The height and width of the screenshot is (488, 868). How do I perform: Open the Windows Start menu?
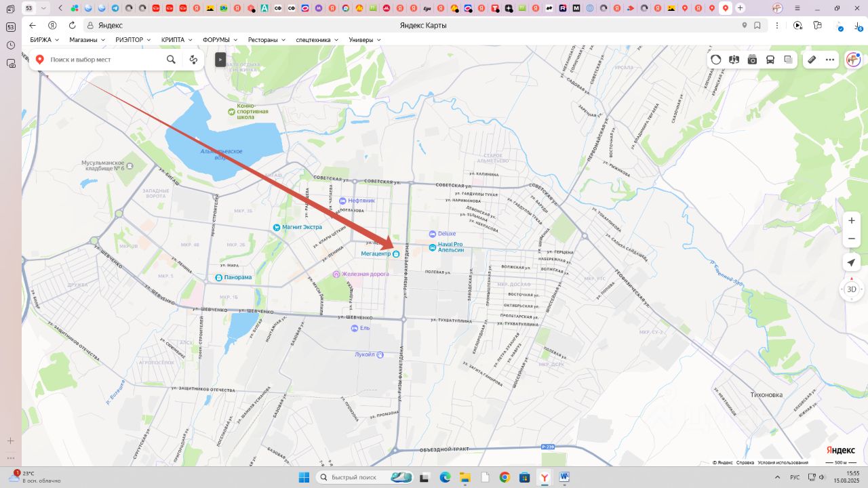[303, 477]
